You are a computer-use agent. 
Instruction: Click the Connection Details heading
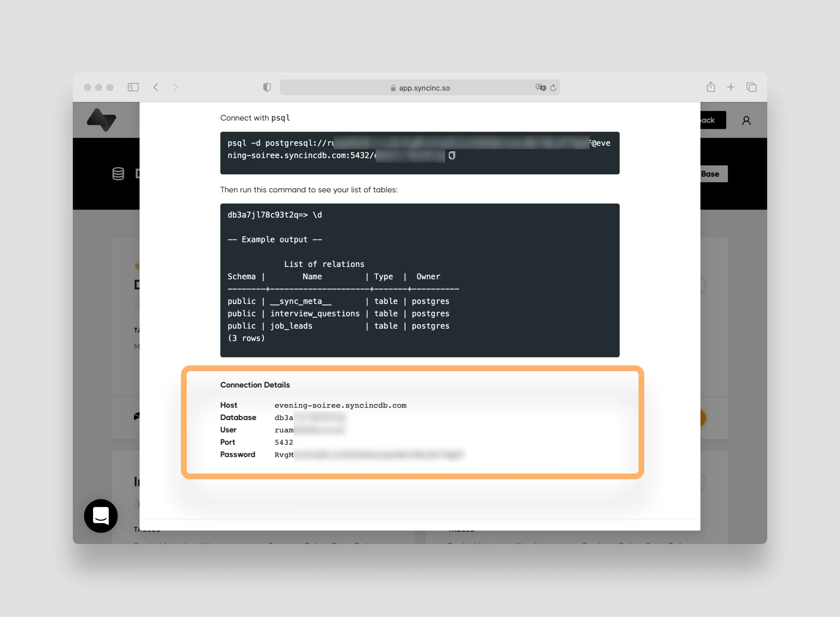point(255,385)
